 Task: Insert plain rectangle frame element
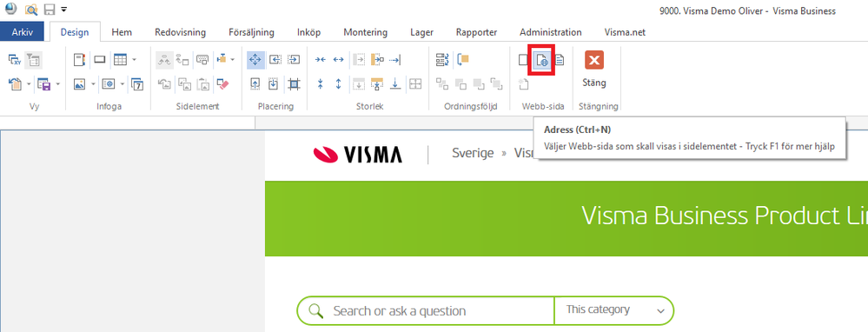pos(100,59)
